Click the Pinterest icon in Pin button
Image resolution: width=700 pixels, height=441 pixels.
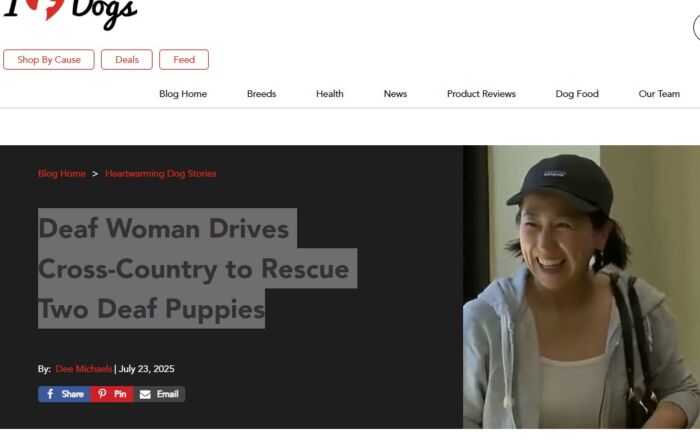[x=102, y=394]
